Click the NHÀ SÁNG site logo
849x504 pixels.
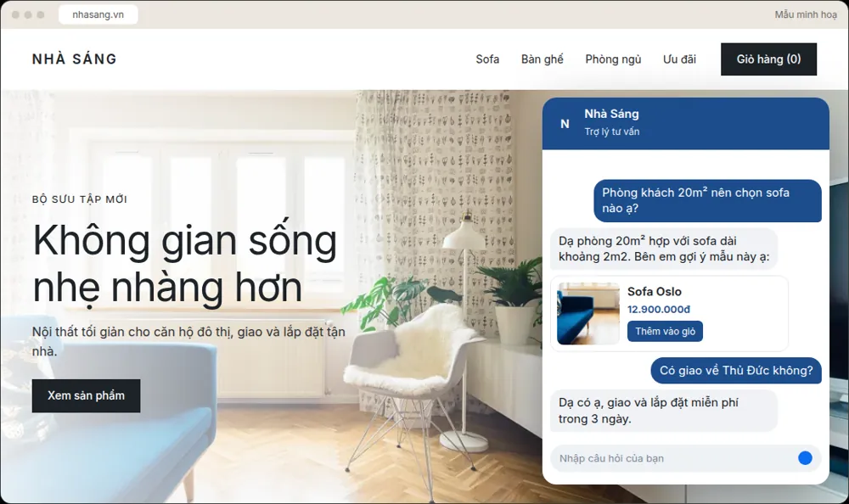click(x=75, y=59)
